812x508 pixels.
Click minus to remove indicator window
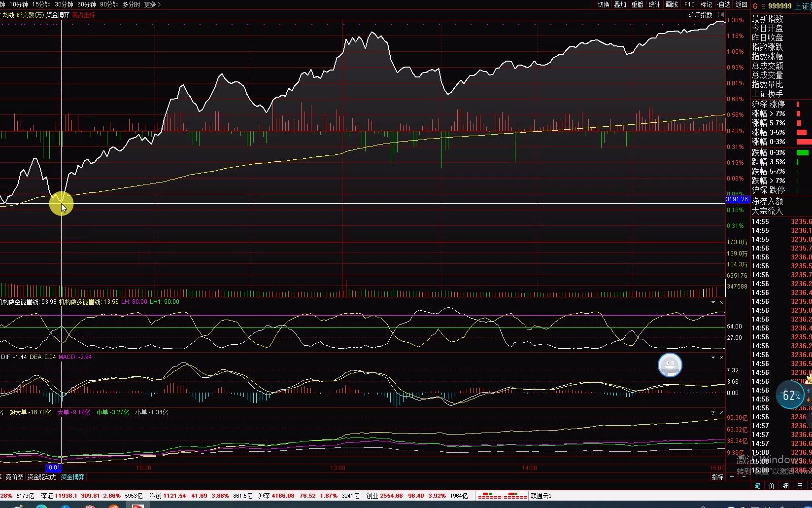pos(744,477)
